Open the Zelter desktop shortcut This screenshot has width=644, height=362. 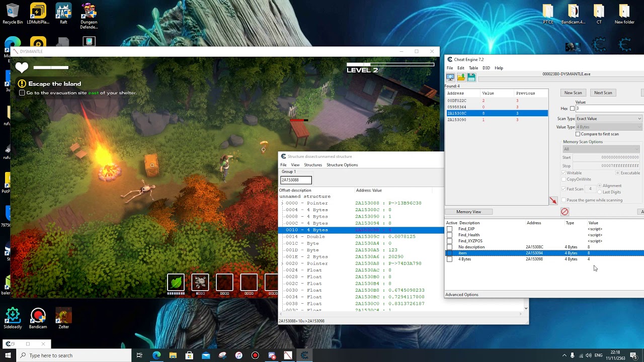click(63, 319)
